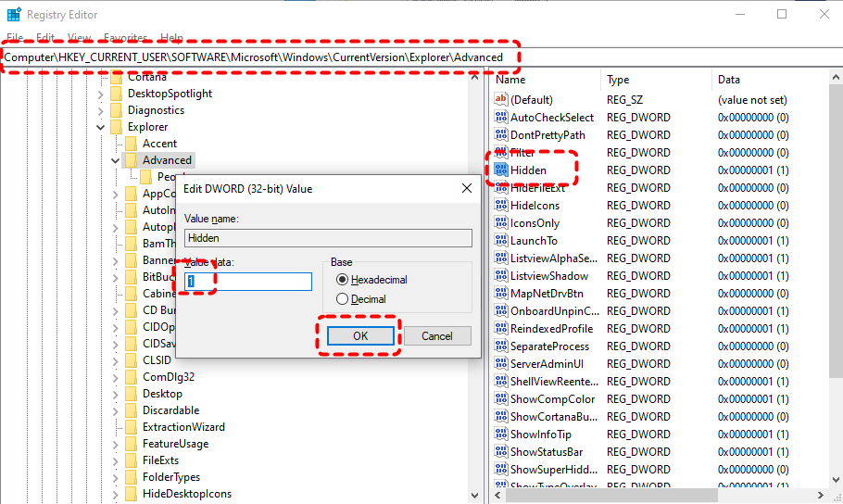Click the registry path address bar
Viewport: 843px width, 504px height.
pyautogui.click(x=259, y=57)
